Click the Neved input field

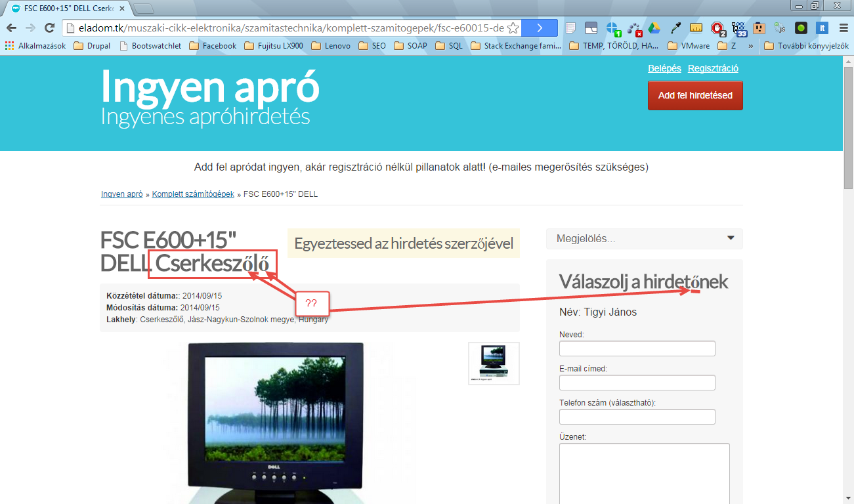click(x=637, y=348)
